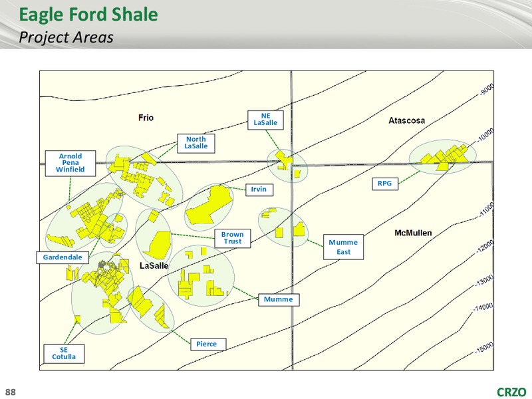
Task: Click the Pierce label box
Action: point(207,344)
